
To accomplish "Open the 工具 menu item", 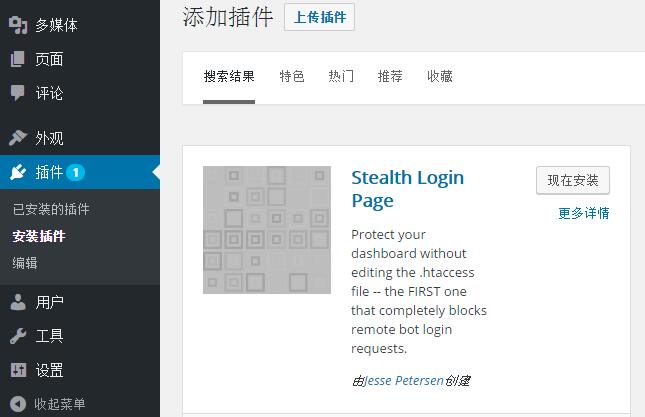I will tap(80, 336).
